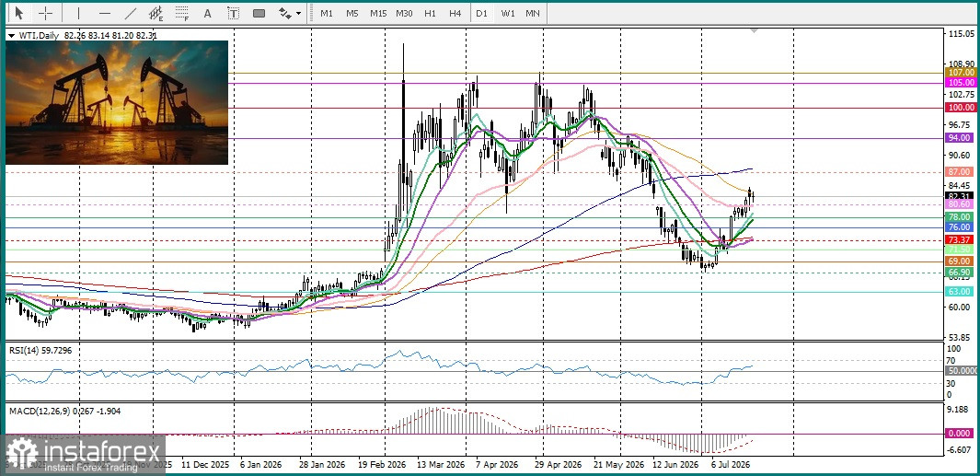Select the text label 'T' tool
980x476 pixels.
pyautogui.click(x=233, y=13)
